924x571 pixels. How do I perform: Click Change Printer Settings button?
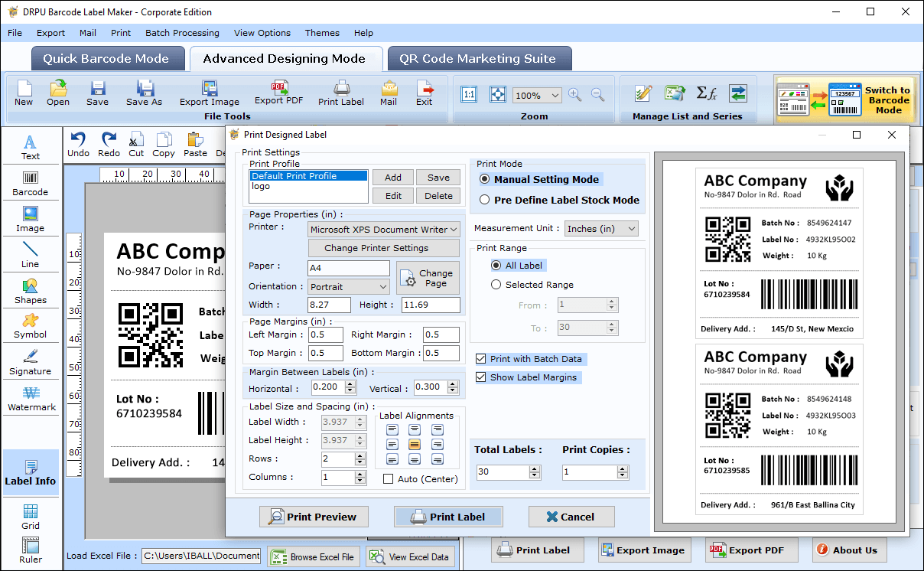(384, 248)
